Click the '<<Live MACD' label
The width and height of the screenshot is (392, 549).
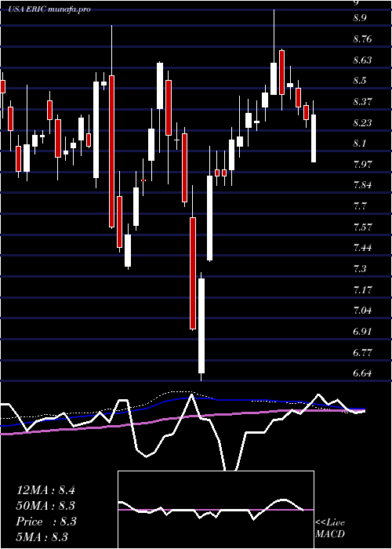point(330,529)
